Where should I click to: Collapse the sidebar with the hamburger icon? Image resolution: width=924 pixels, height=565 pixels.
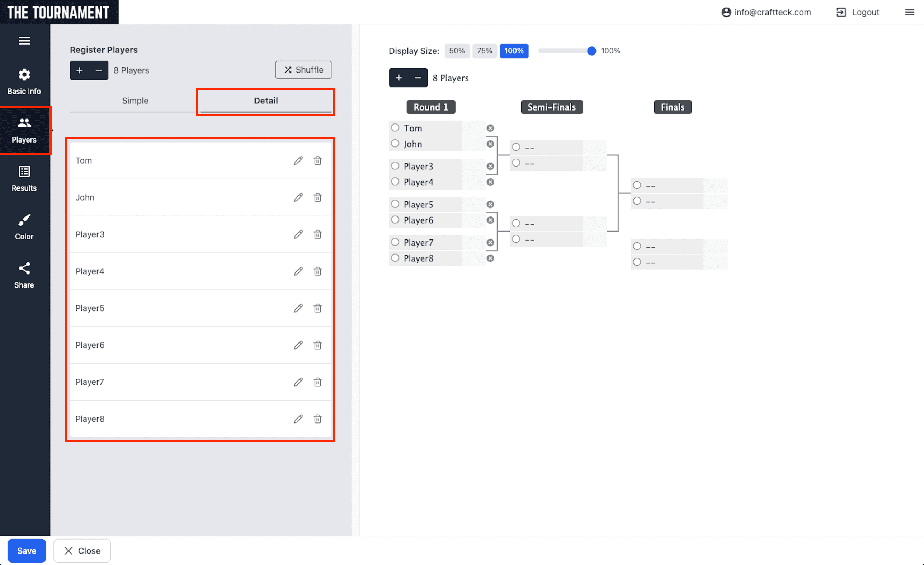coord(24,41)
